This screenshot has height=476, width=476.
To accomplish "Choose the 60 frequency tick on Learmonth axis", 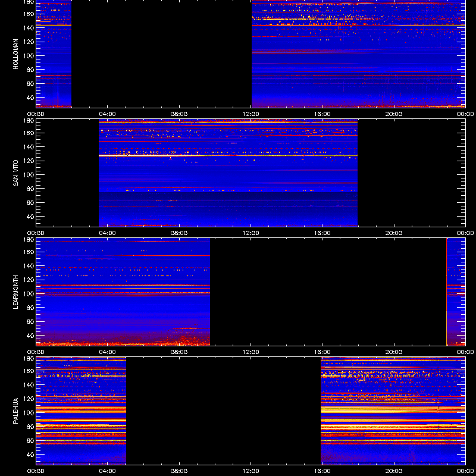I will pyautogui.click(x=31, y=322).
